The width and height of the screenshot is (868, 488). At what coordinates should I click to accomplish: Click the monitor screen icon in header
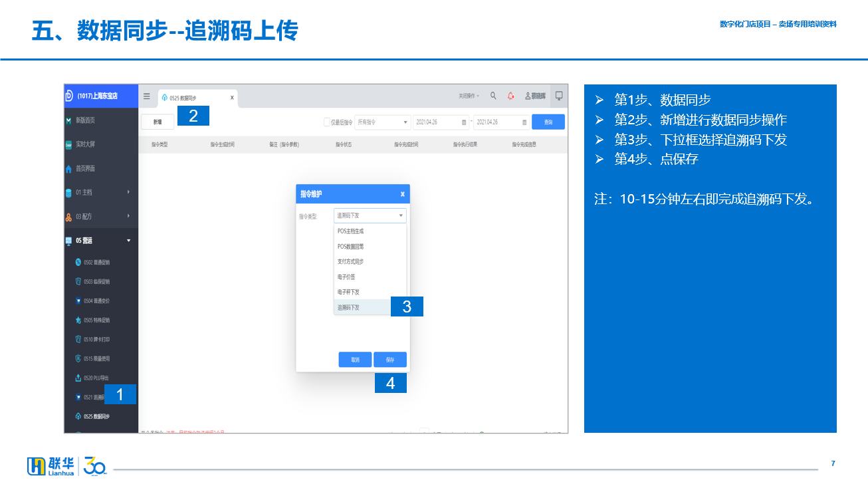tap(559, 96)
